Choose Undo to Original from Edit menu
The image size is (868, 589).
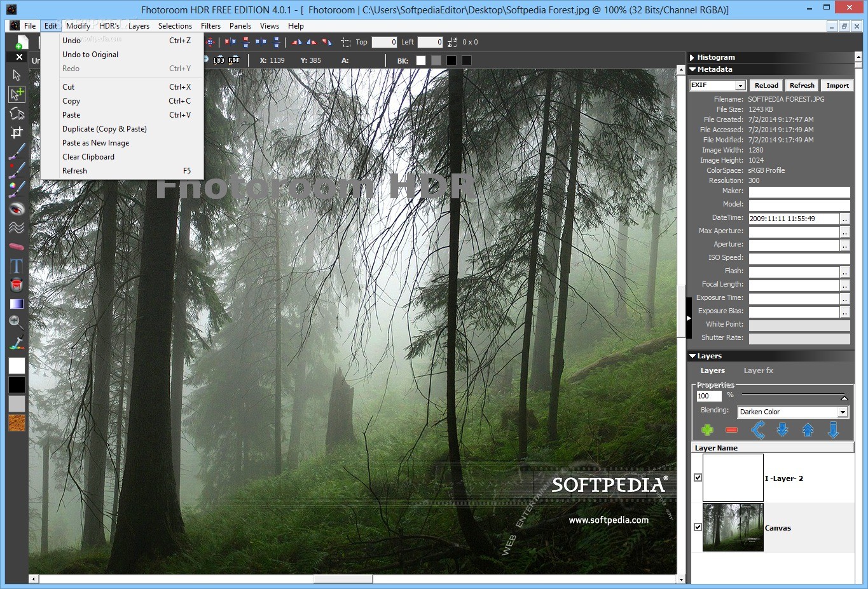coord(122,55)
